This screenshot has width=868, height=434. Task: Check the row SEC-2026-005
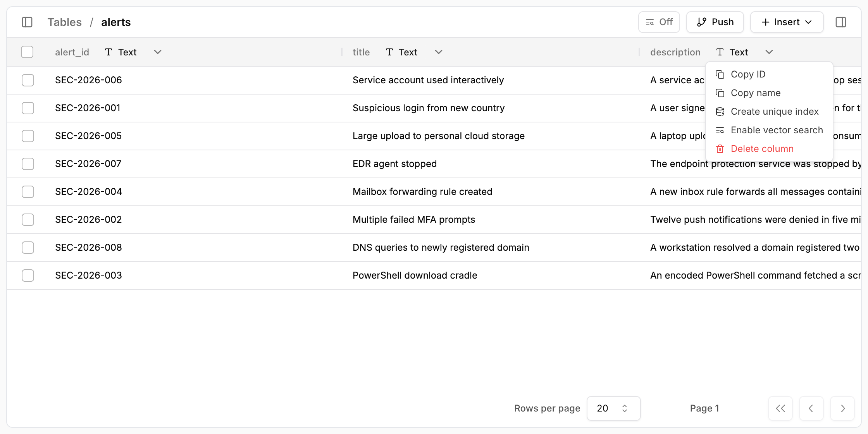[28, 136]
